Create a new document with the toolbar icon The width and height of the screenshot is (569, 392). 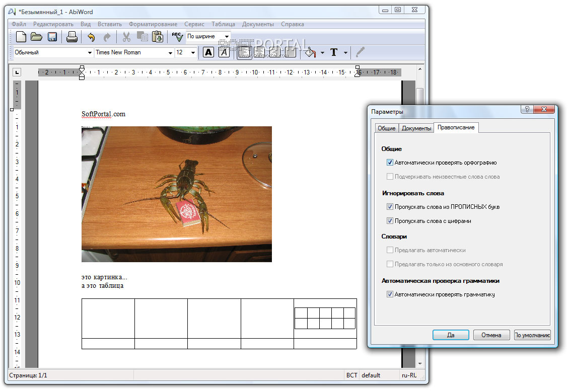pyautogui.click(x=21, y=37)
